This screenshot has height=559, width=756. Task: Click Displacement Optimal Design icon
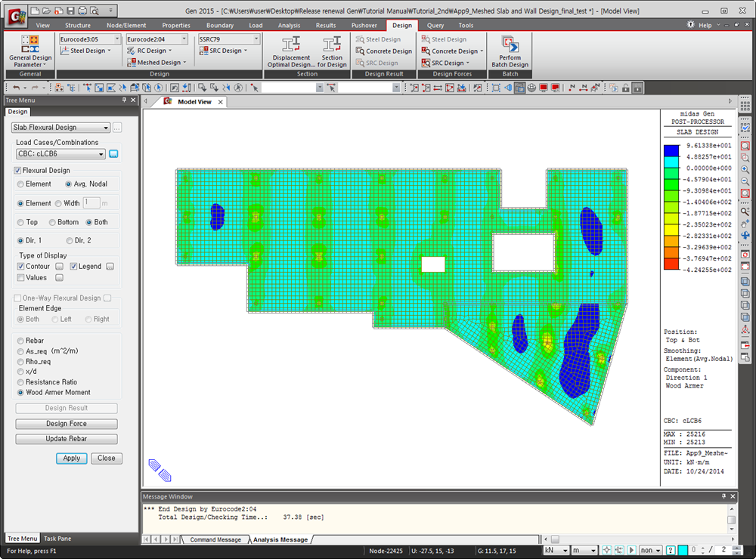click(x=291, y=51)
